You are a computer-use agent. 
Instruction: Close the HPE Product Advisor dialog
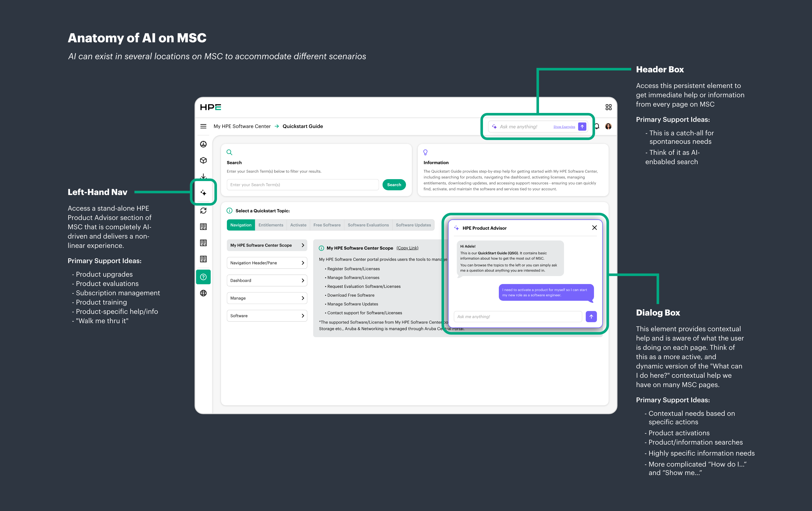pyautogui.click(x=594, y=228)
